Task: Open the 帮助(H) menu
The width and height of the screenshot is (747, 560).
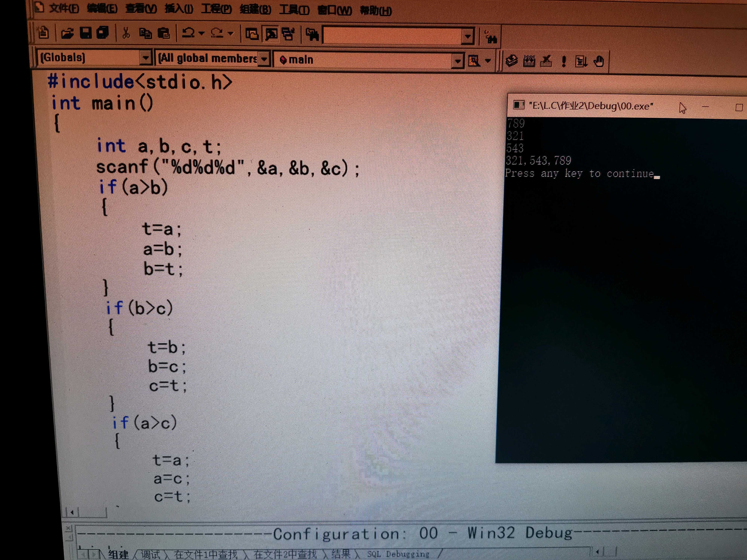Action: (x=376, y=11)
